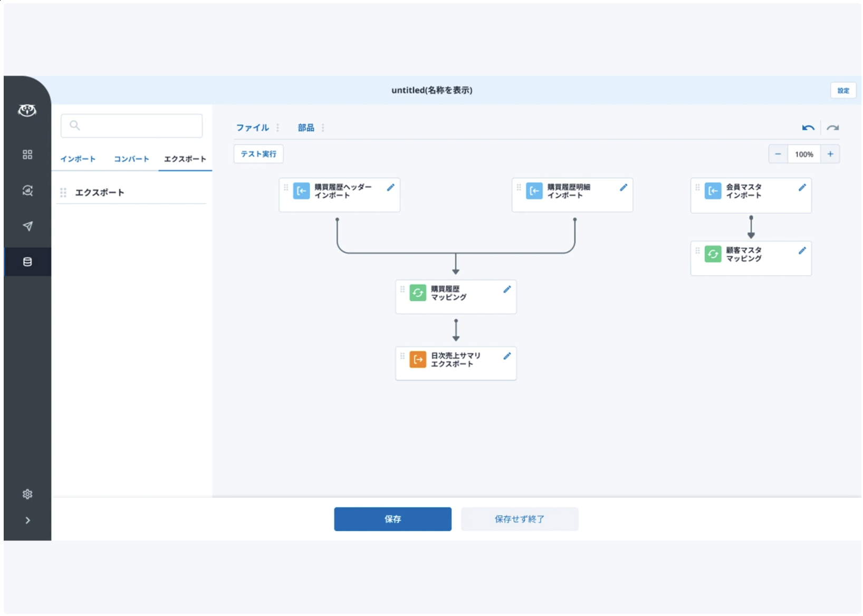Select the database sidebar icon
863x616 pixels.
coord(27,262)
